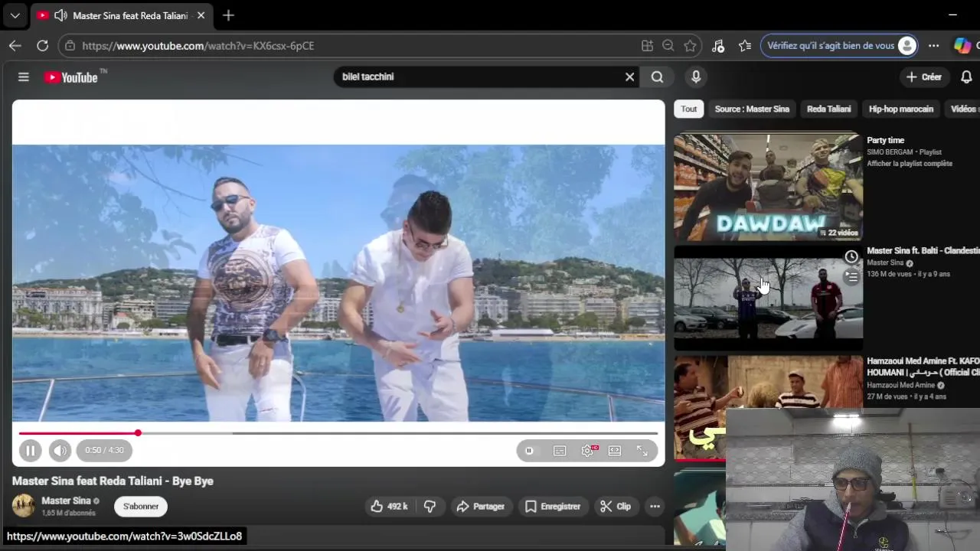Image resolution: width=980 pixels, height=551 pixels.
Task: Clear the search text with the X
Action: pos(630,77)
